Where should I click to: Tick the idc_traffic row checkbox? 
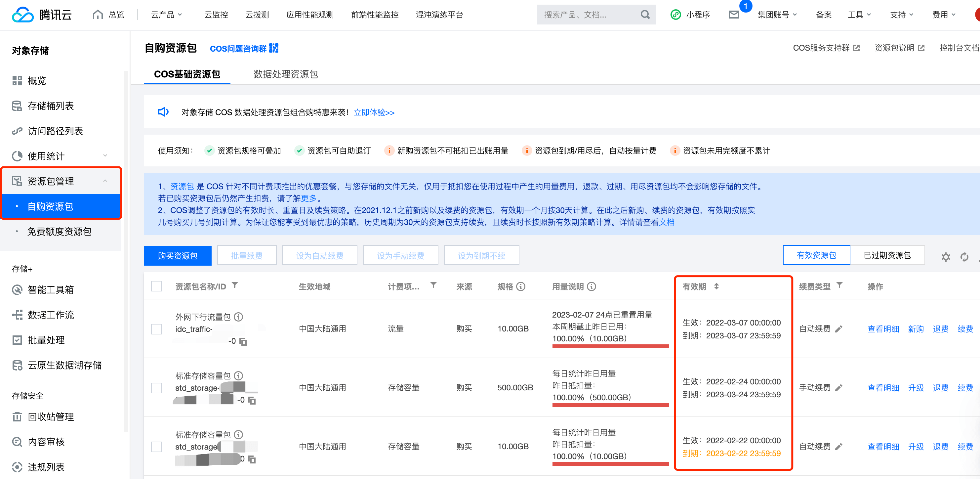tap(156, 329)
